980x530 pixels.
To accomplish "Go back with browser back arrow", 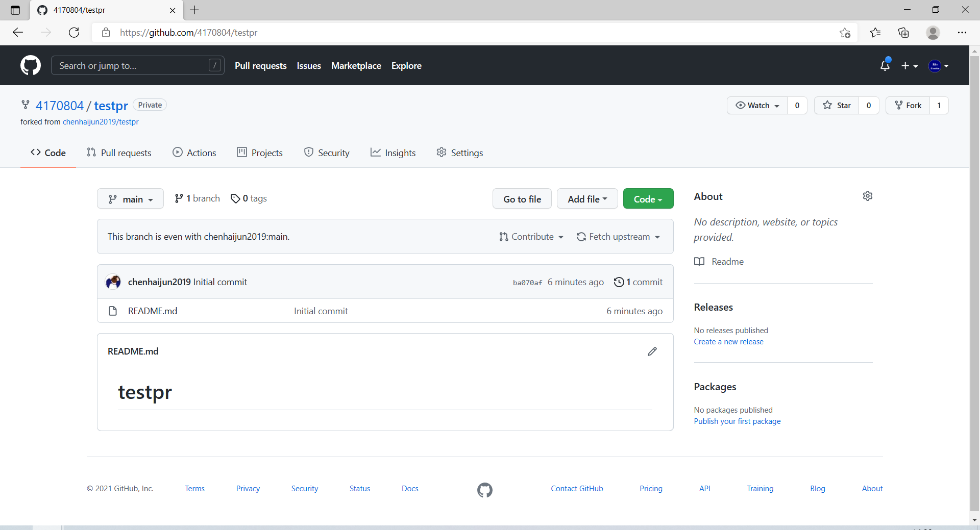I will 18,33.
